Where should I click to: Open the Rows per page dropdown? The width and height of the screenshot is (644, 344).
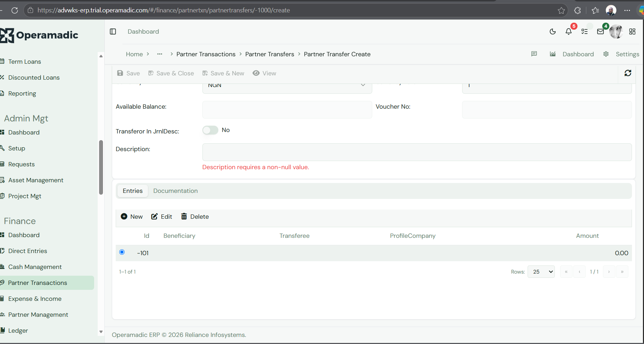click(x=541, y=272)
